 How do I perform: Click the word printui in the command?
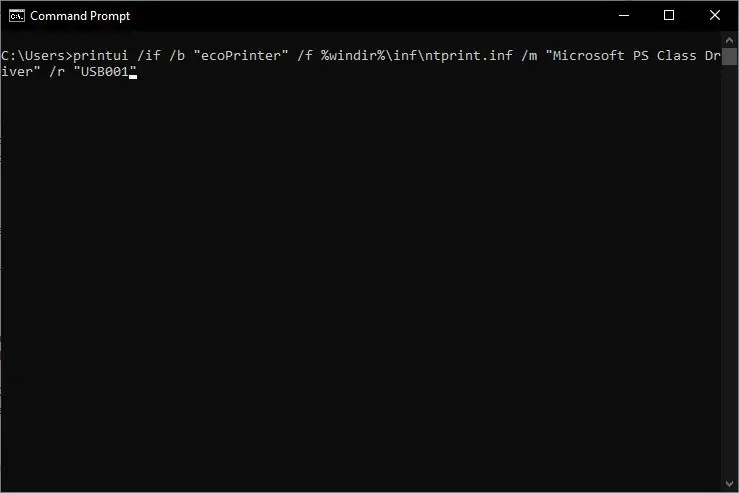[100, 56]
